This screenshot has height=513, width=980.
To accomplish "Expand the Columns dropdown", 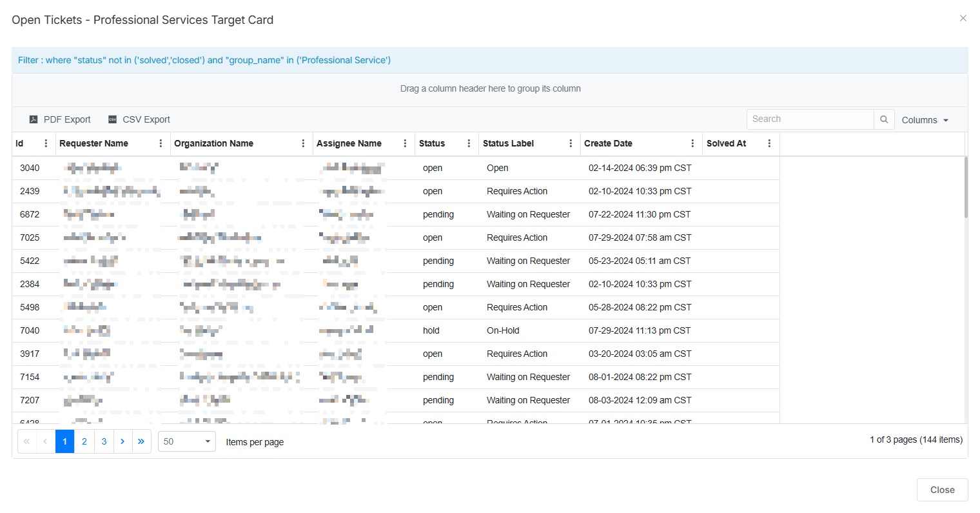I will (925, 120).
